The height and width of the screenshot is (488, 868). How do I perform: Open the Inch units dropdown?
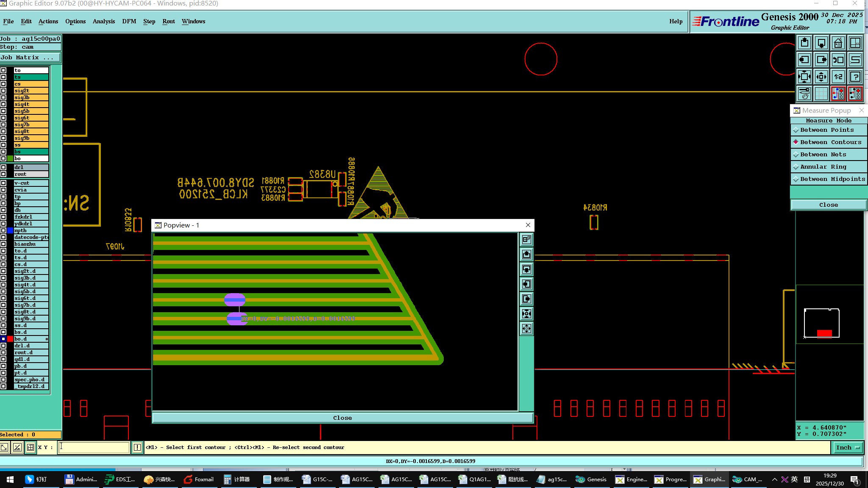tap(848, 447)
